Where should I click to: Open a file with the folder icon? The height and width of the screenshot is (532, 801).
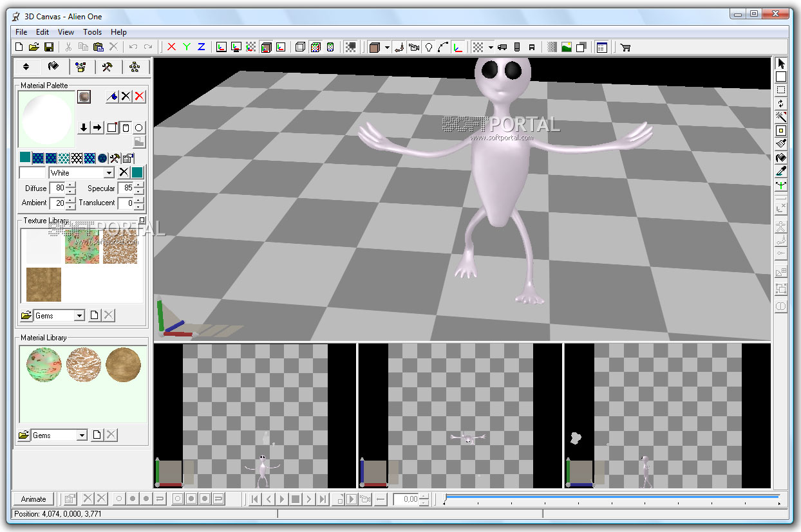point(34,47)
